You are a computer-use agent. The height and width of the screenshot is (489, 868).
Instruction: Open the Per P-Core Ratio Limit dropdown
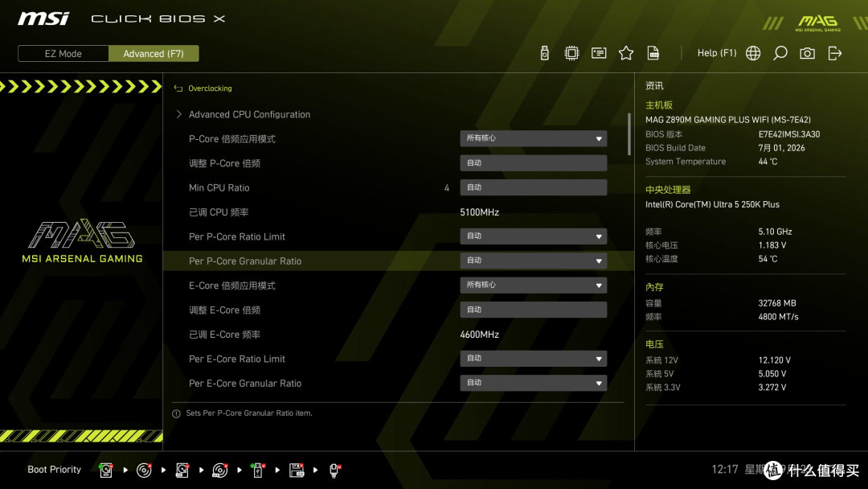pos(533,236)
